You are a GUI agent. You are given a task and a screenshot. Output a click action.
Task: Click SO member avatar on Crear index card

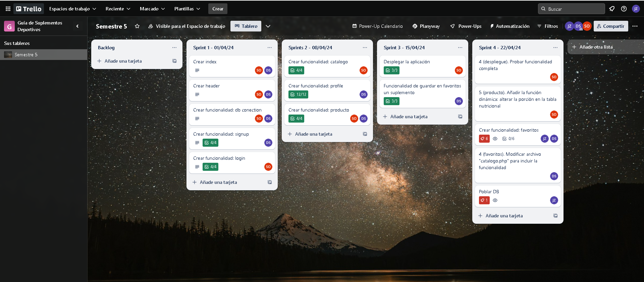(x=259, y=70)
